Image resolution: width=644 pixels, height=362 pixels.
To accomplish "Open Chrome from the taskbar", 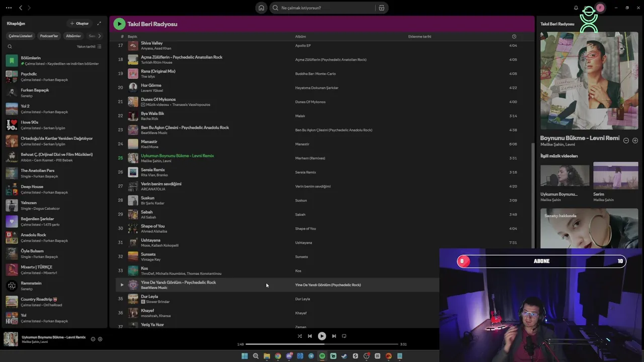I will point(278,356).
